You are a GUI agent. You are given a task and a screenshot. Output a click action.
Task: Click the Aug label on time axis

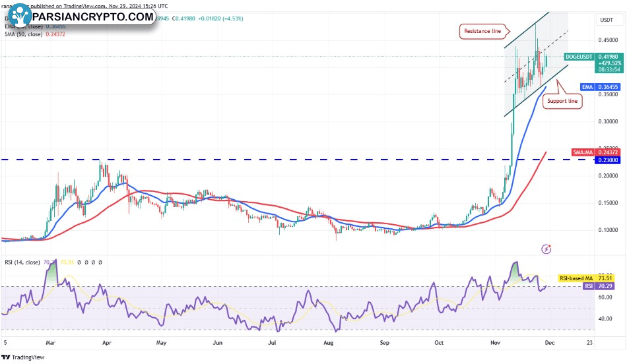(x=328, y=343)
